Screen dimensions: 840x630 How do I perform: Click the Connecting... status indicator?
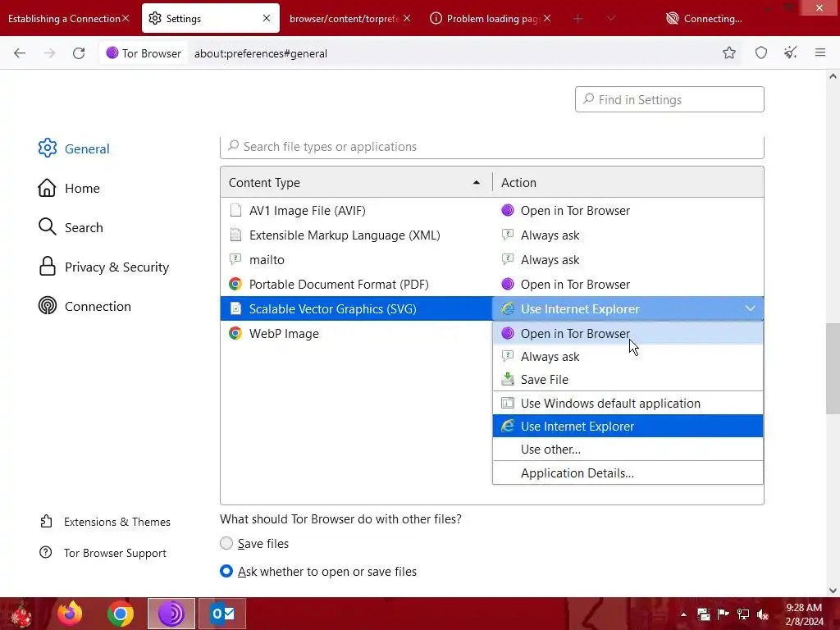704,18
